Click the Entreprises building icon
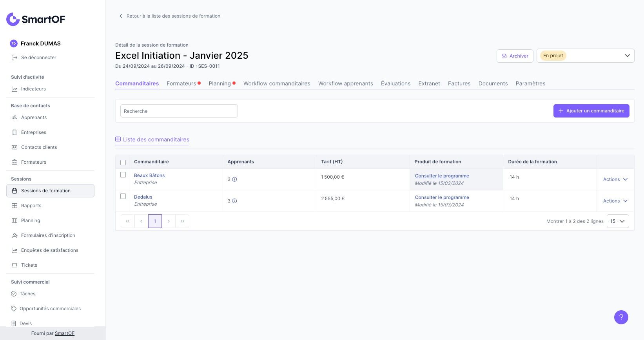The width and height of the screenshot is (644, 340). (15, 132)
